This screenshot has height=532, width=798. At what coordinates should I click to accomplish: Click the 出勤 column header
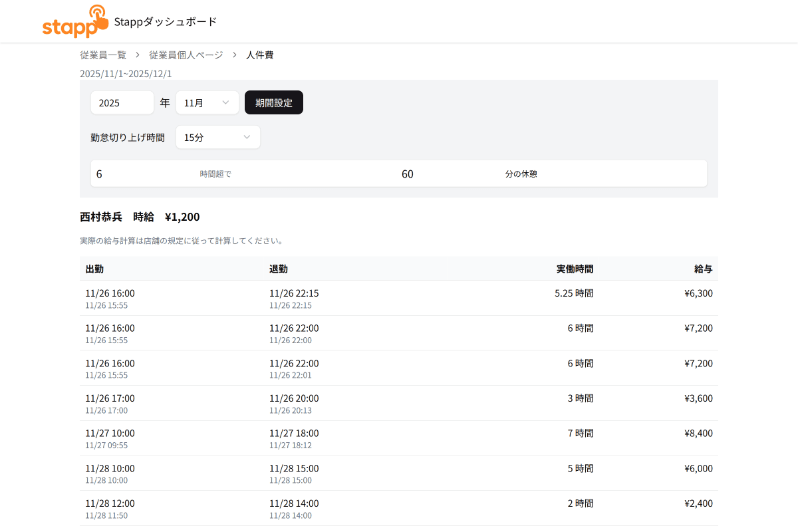(94, 269)
